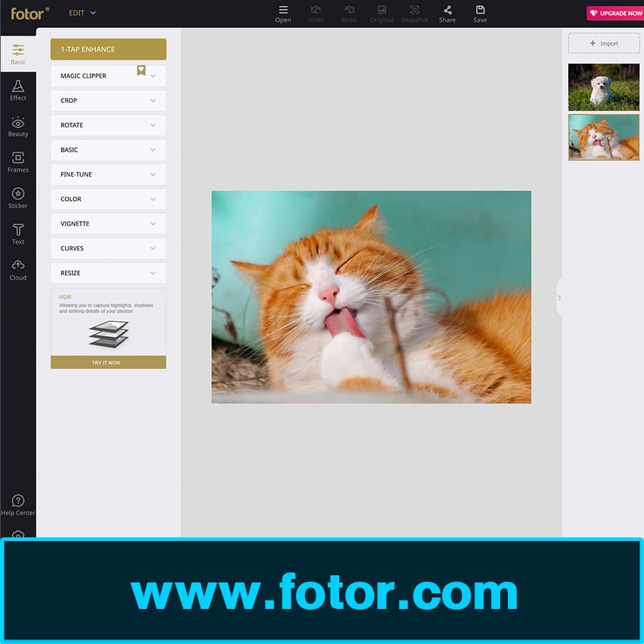644x644 pixels.
Task: Open the Sticker panel icon
Action: tap(18, 198)
